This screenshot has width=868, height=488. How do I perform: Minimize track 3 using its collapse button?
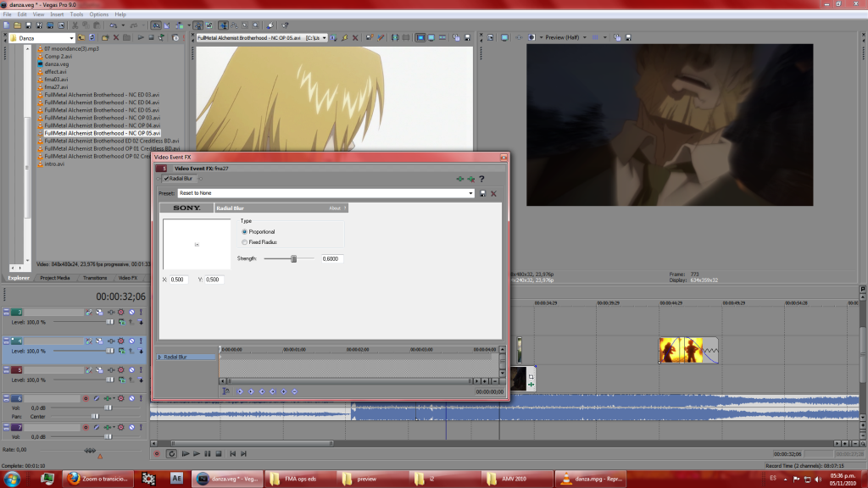tap(6, 312)
